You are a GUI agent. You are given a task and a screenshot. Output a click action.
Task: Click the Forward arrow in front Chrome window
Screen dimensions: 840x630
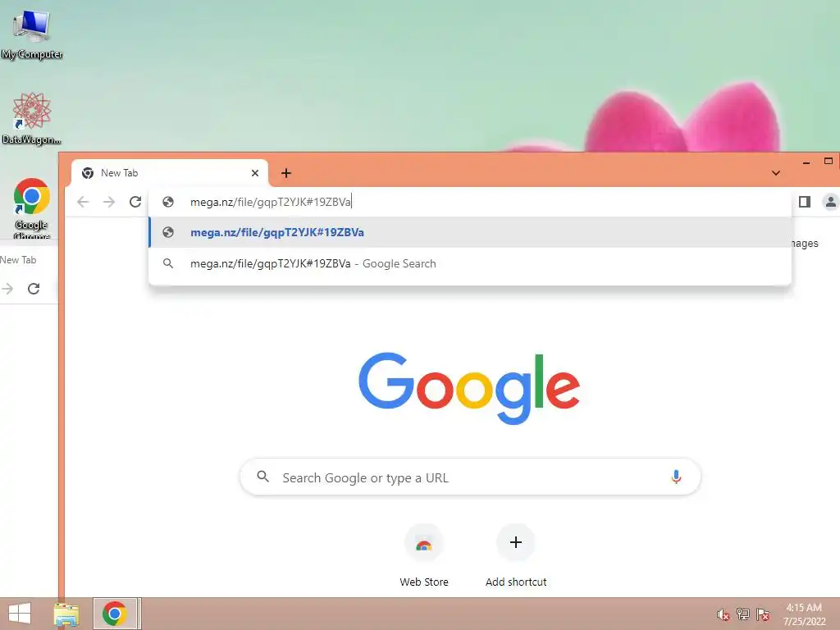109,202
